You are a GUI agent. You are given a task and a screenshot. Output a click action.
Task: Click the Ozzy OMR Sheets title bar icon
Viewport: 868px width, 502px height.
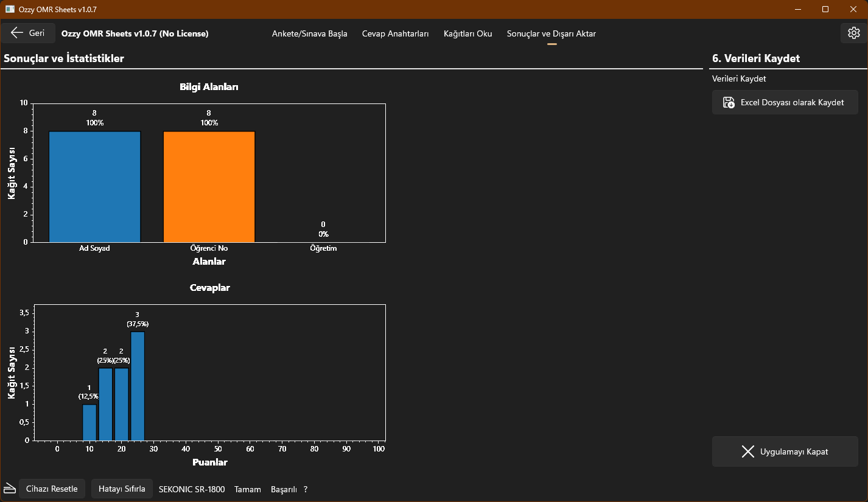point(10,9)
